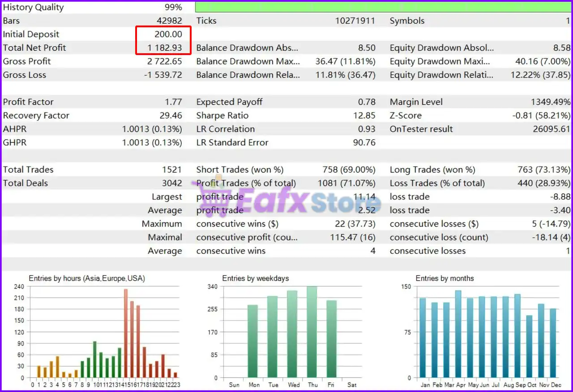Click the 'Entries by months' chart title
The image size is (573, 392).
[445, 278]
